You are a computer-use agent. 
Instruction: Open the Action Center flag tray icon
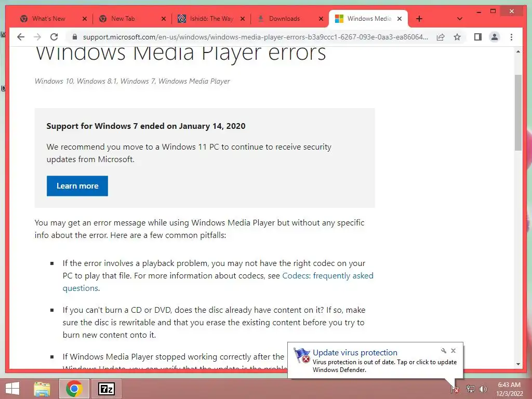(x=455, y=389)
